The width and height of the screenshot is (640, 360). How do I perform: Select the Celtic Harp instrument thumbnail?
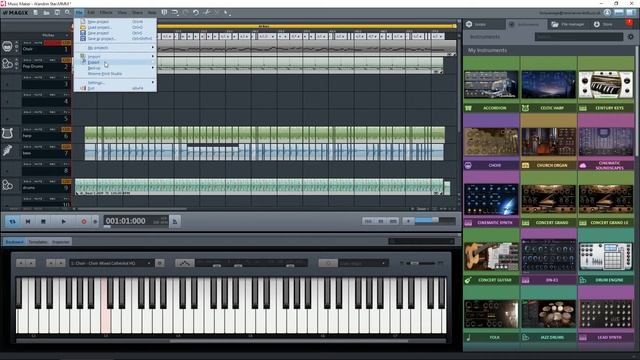(549, 84)
